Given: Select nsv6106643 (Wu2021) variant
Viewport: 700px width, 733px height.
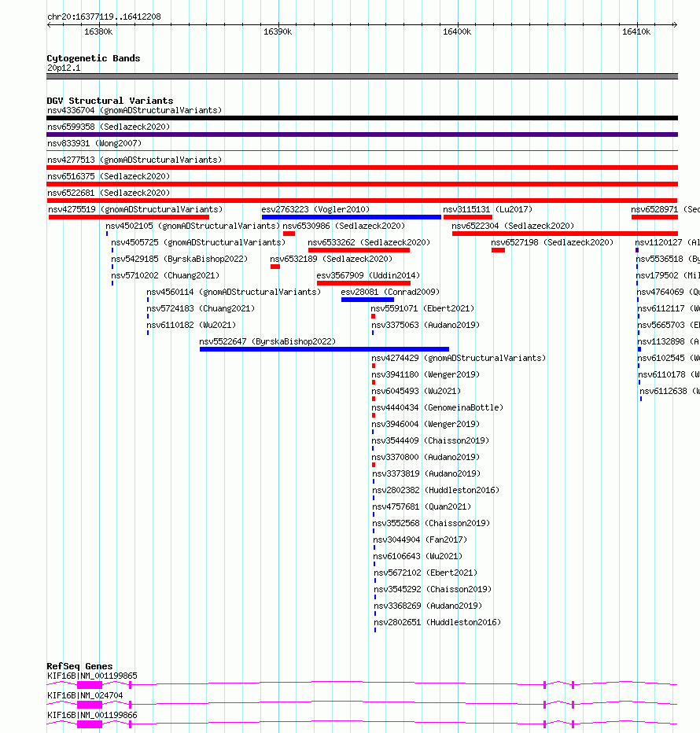Looking at the screenshot, I should point(418,556).
